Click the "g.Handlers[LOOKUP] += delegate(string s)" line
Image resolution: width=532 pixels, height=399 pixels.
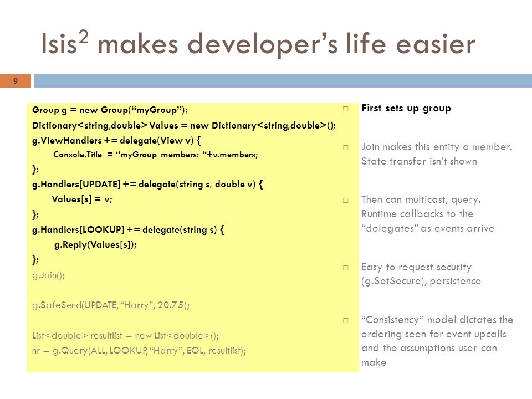pos(128,229)
